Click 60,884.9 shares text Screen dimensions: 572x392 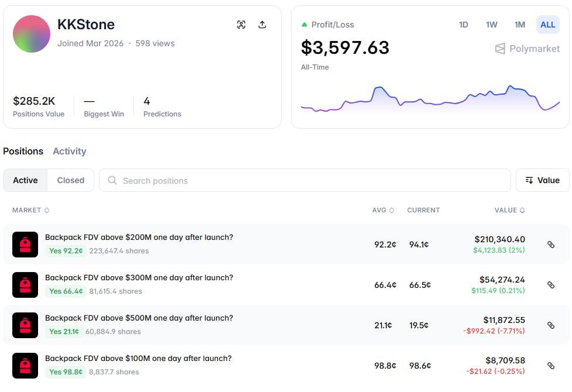[113, 332]
